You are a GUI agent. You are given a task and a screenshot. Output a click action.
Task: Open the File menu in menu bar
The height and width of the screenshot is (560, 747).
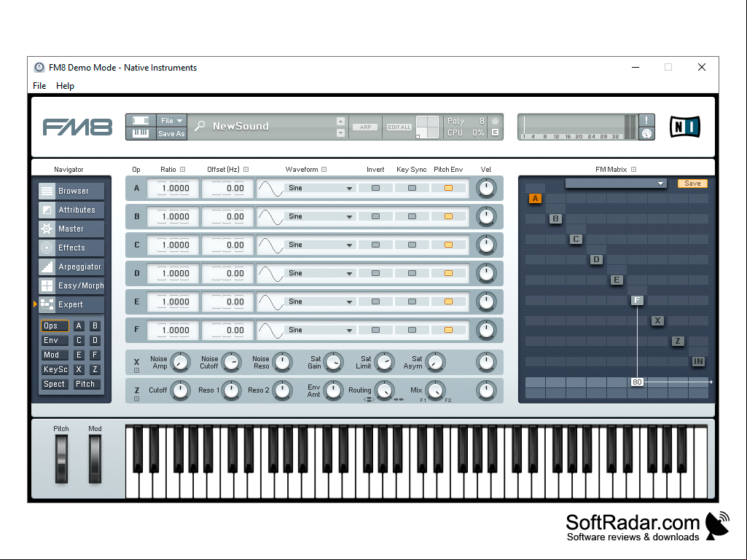(39, 86)
